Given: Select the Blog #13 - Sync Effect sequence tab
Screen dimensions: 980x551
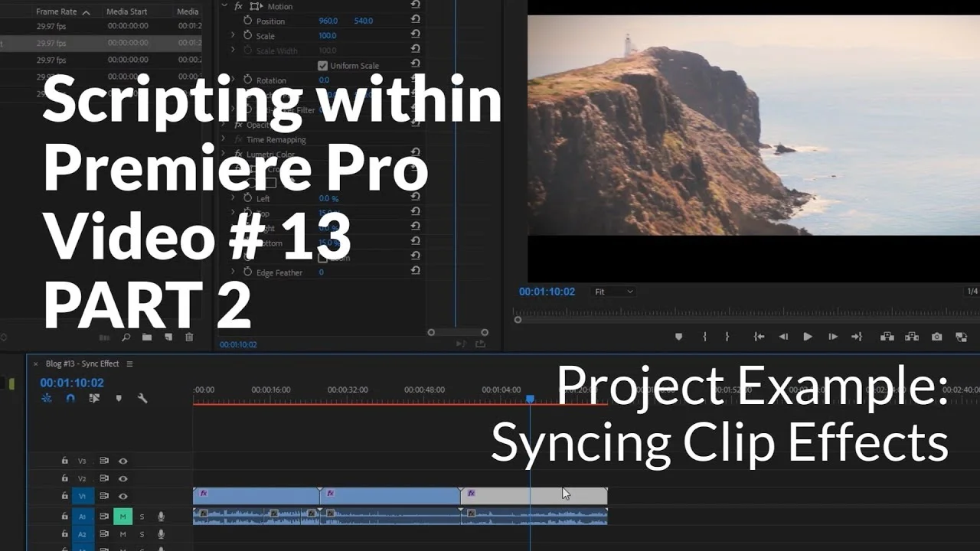Looking at the screenshot, I should coord(82,364).
